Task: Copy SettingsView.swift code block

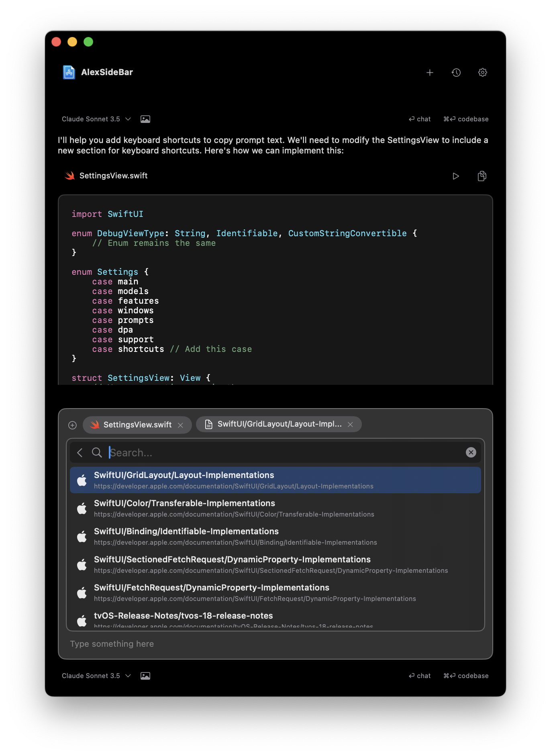Action: (x=482, y=176)
